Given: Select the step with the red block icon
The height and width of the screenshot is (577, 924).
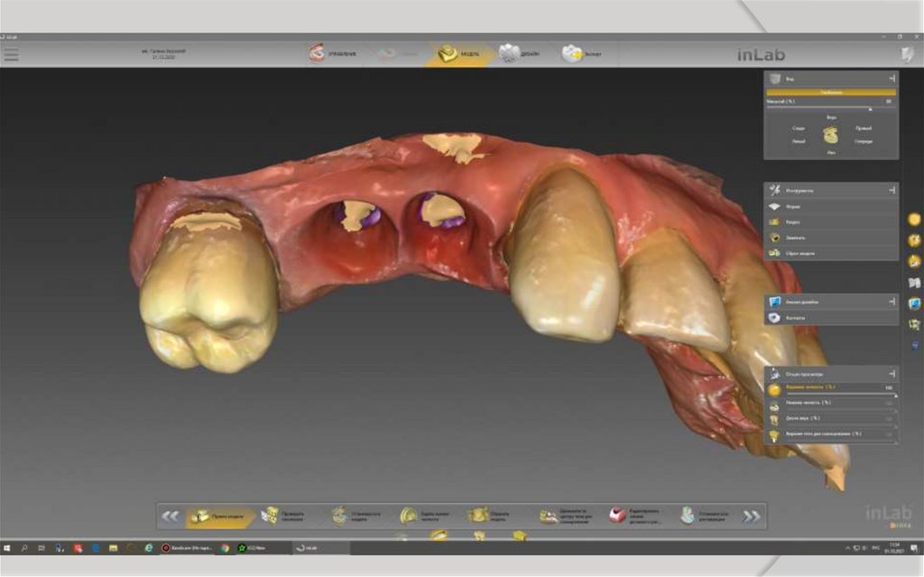Looking at the screenshot, I should 636,517.
